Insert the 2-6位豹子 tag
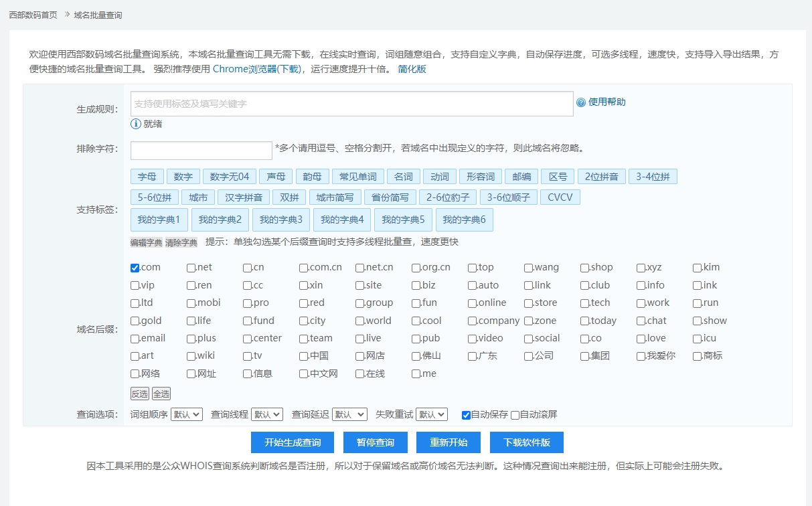Image resolution: width=812 pixels, height=506 pixels. pos(449,197)
